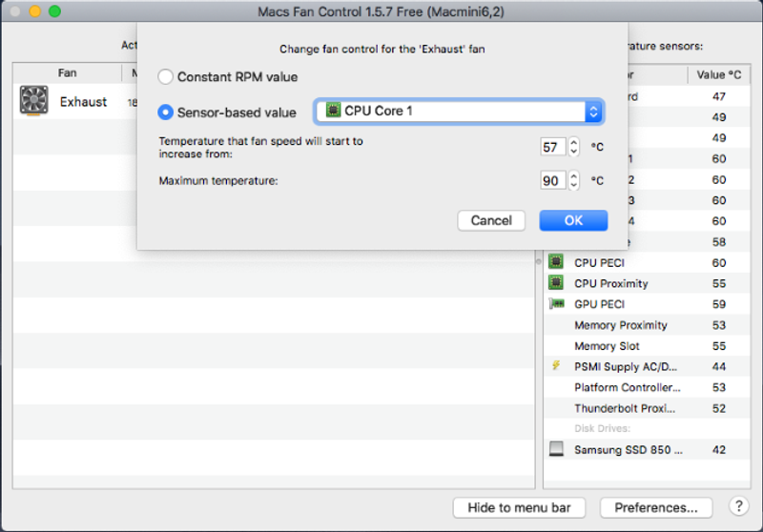Click the PSMI Supply lightning bolt icon
This screenshot has width=763, height=532.
(x=556, y=366)
